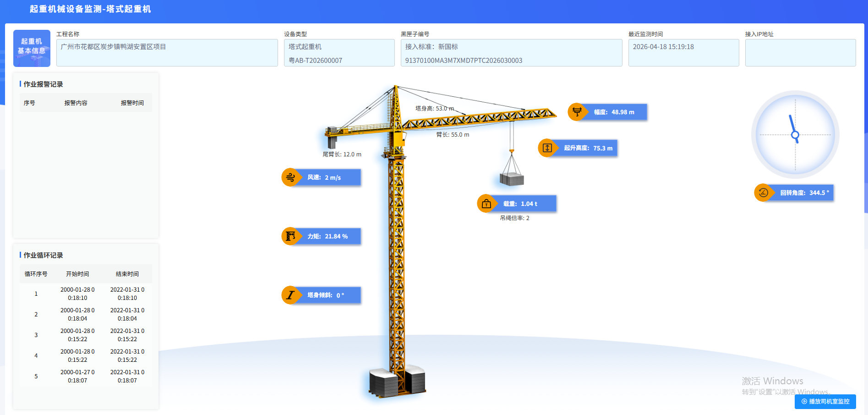Click the 回转角度: 344.5 ° label

805,193
